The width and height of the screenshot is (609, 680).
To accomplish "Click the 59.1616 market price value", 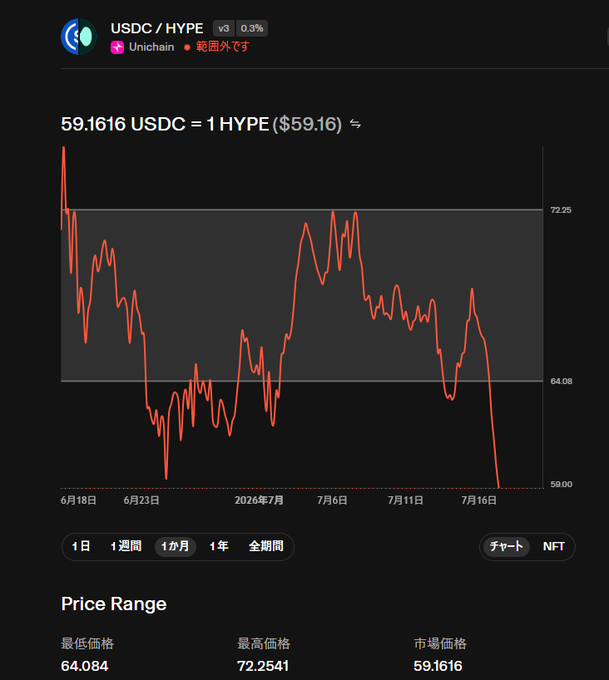I will (438, 666).
